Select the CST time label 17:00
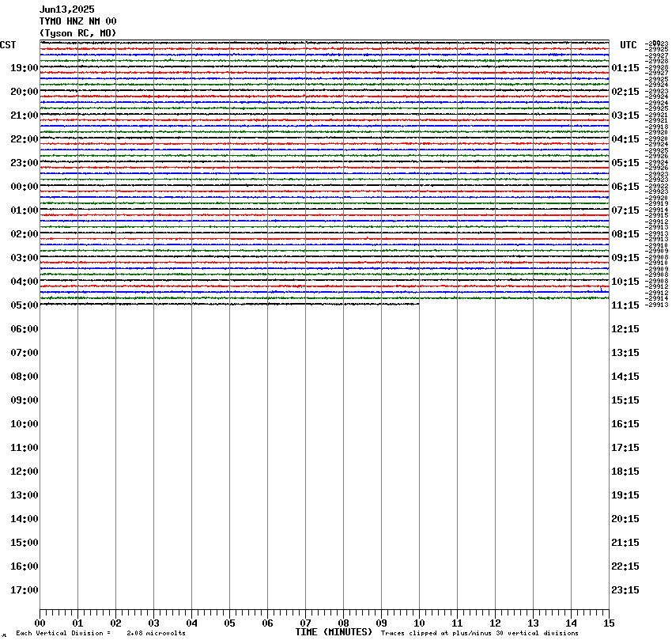This screenshot has width=672, height=644. (x=25, y=590)
